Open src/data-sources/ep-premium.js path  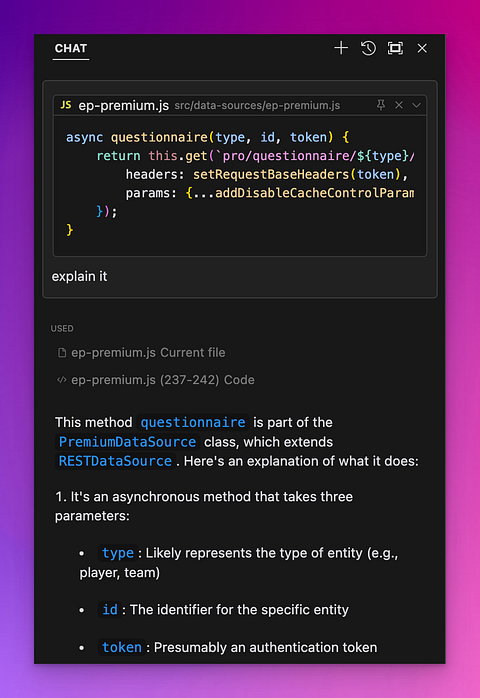pyautogui.click(x=257, y=106)
